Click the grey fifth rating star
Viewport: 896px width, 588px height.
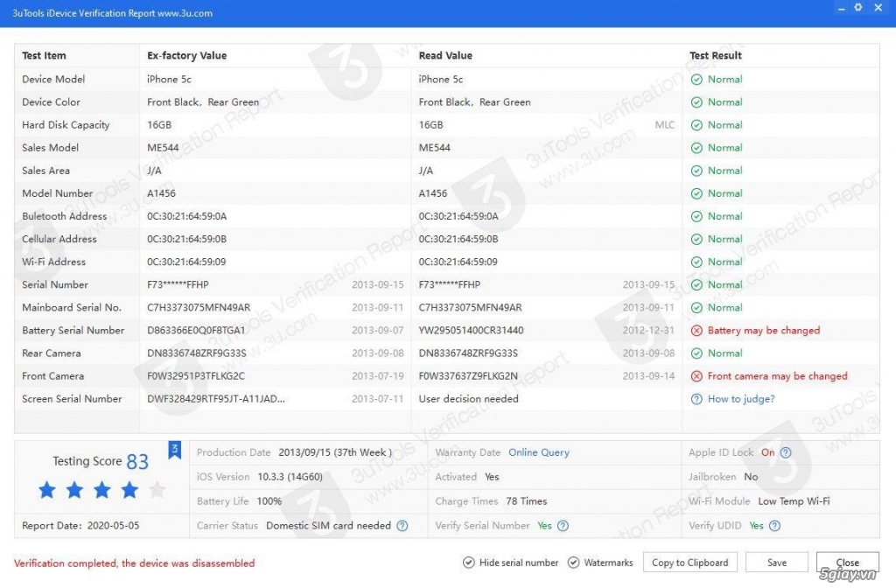point(157,490)
